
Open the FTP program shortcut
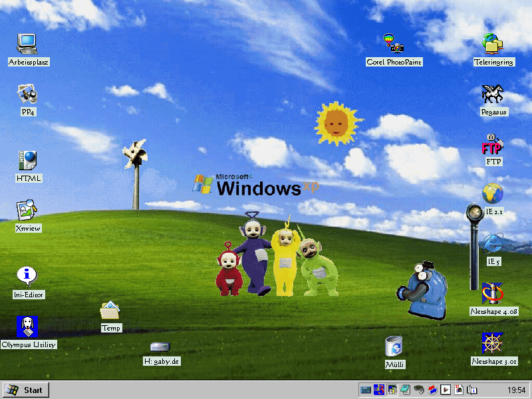tap(493, 144)
